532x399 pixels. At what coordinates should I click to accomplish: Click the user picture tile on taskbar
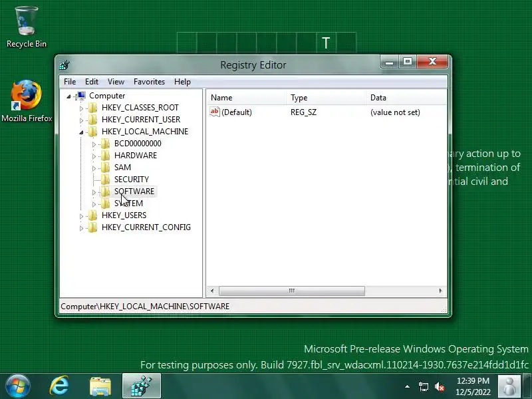coord(509,386)
